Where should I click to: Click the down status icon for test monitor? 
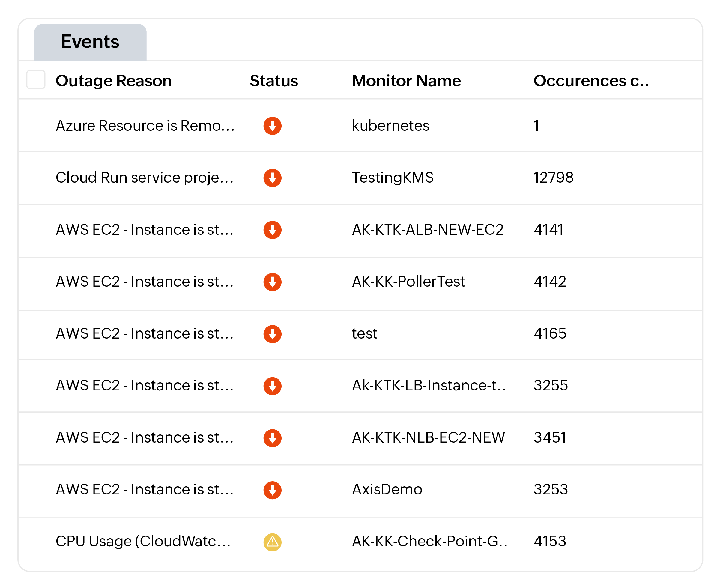(273, 334)
